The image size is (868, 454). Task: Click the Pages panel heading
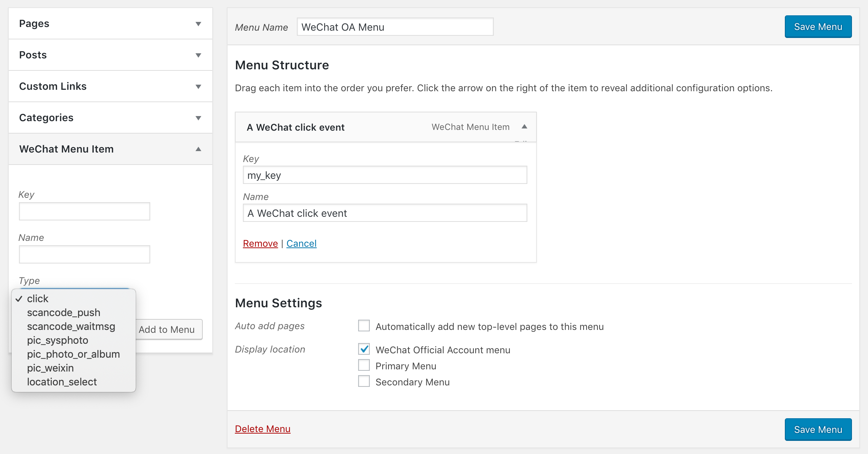pos(34,24)
